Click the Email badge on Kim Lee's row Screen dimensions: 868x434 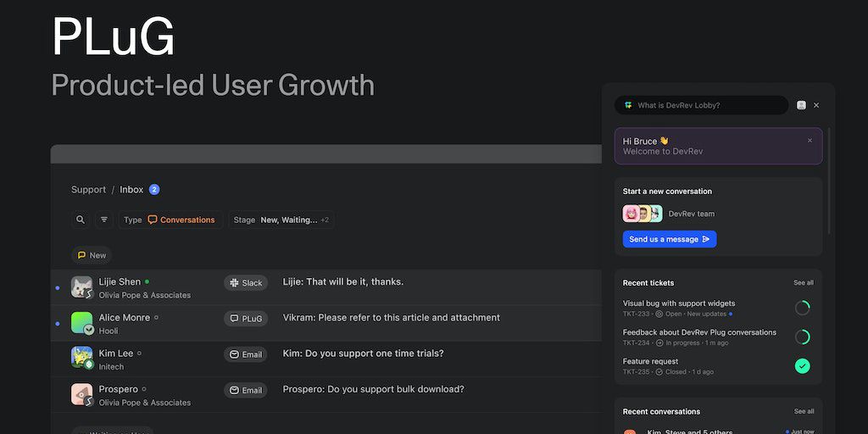(246, 354)
